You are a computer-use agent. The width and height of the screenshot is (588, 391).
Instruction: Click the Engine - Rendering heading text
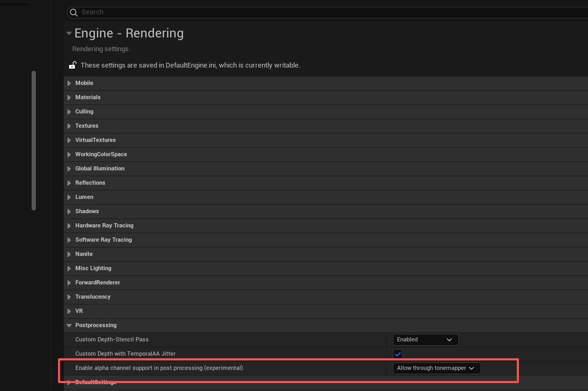click(129, 33)
